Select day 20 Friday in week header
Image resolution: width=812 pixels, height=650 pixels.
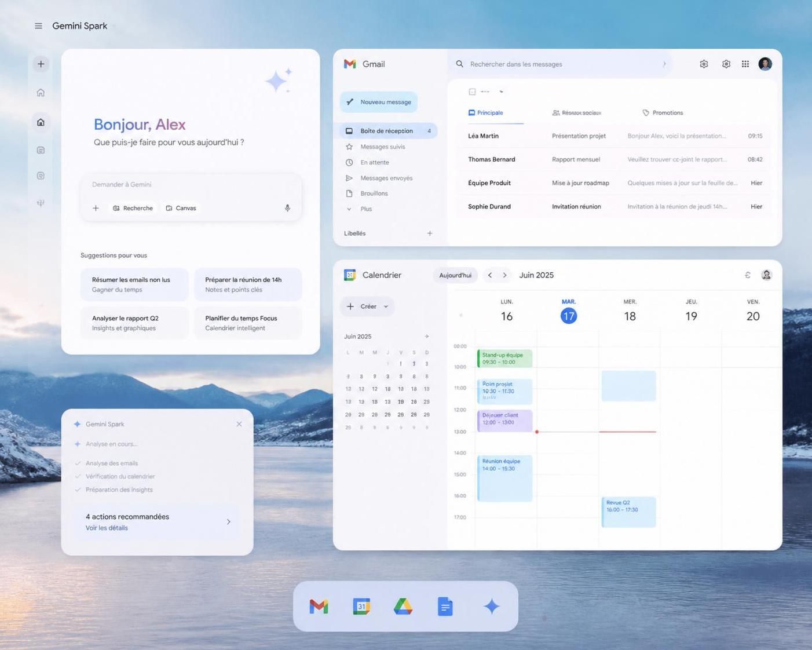[753, 316]
